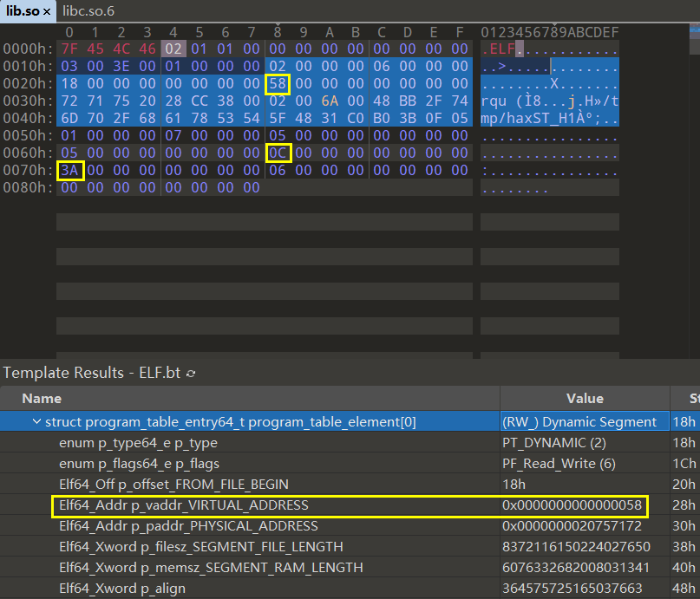Close the lib.so tab
This screenshot has width=700, height=599.
(x=47, y=11)
